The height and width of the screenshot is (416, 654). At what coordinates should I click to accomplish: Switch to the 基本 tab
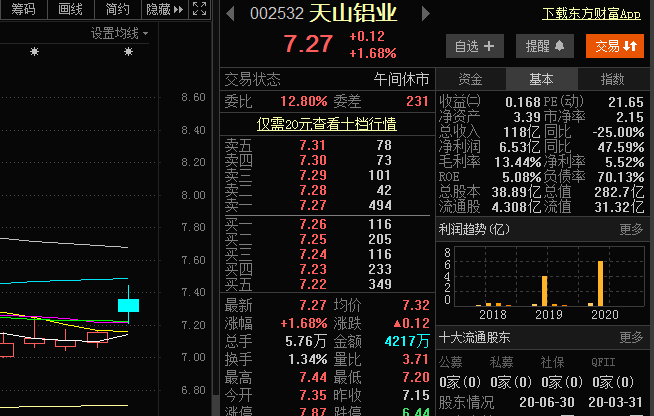point(541,79)
